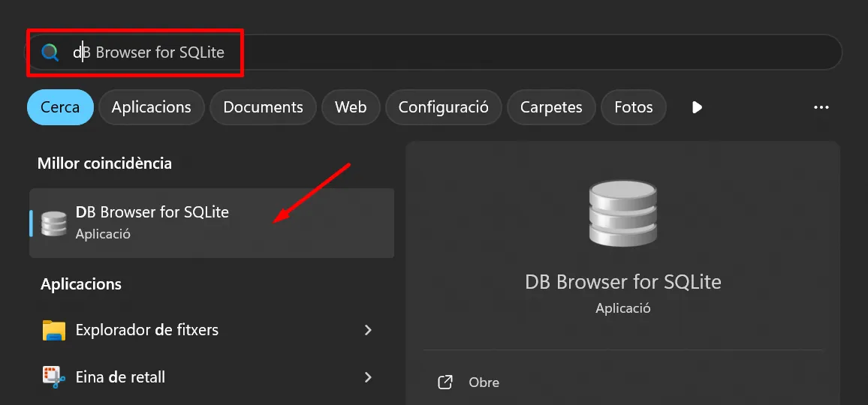Expand the Eina de retall chevron
This screenshot has width=868, height=405.
(368, 377)
